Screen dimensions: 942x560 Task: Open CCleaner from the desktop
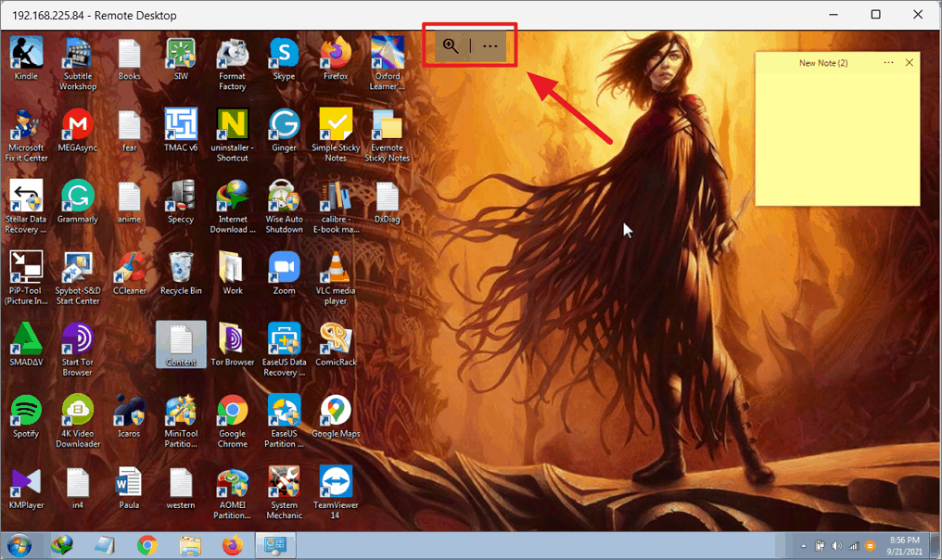[129, 274]
